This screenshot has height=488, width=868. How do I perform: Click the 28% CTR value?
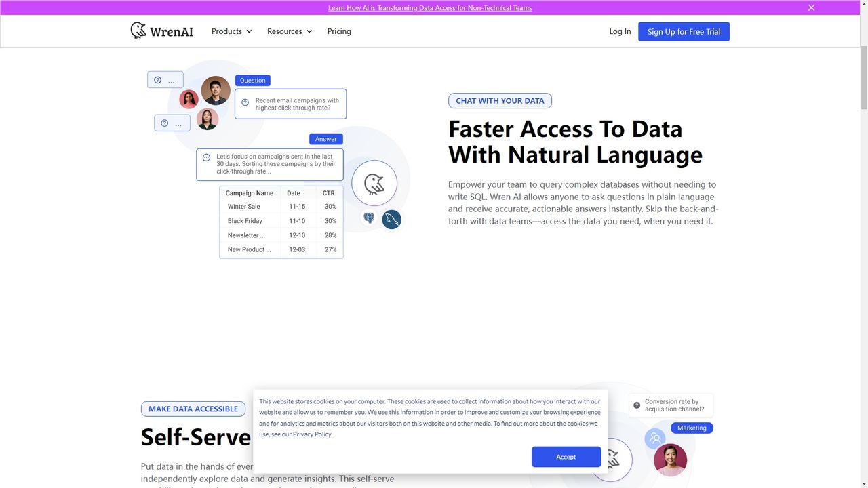tap(330, 235)
